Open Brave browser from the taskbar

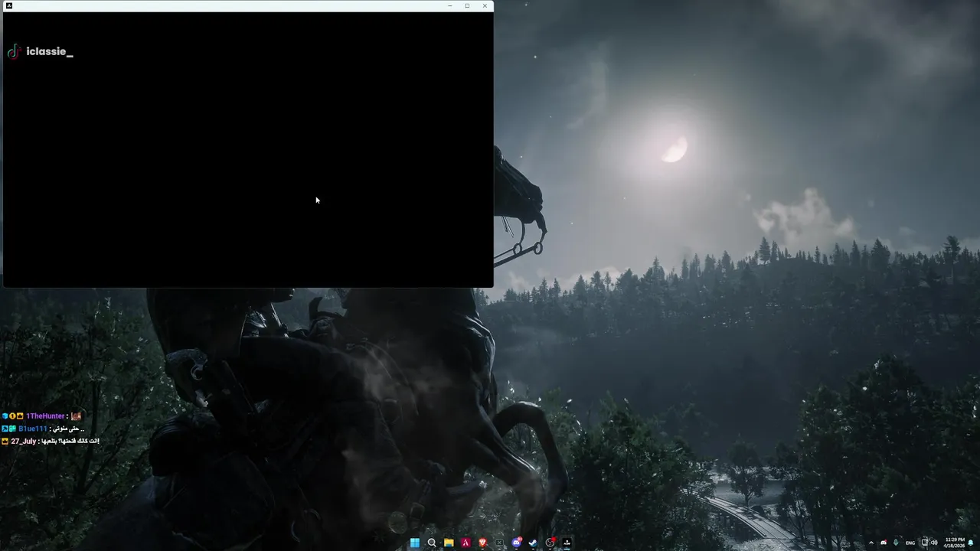click(482, 543)
